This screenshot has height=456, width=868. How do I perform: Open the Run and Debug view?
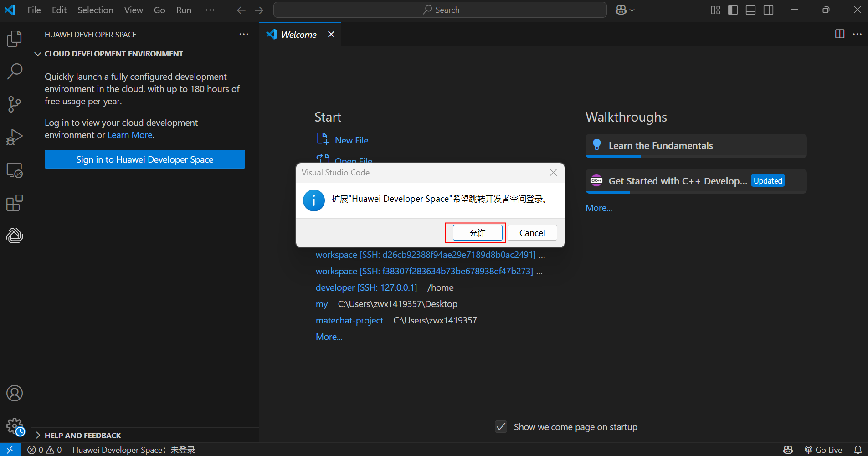tap(15, 137)
